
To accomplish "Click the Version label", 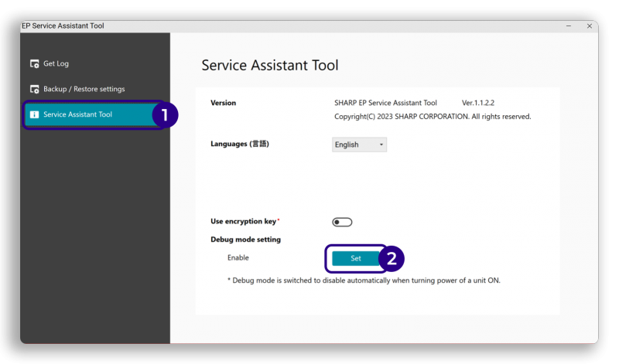I will pos(223,103).
